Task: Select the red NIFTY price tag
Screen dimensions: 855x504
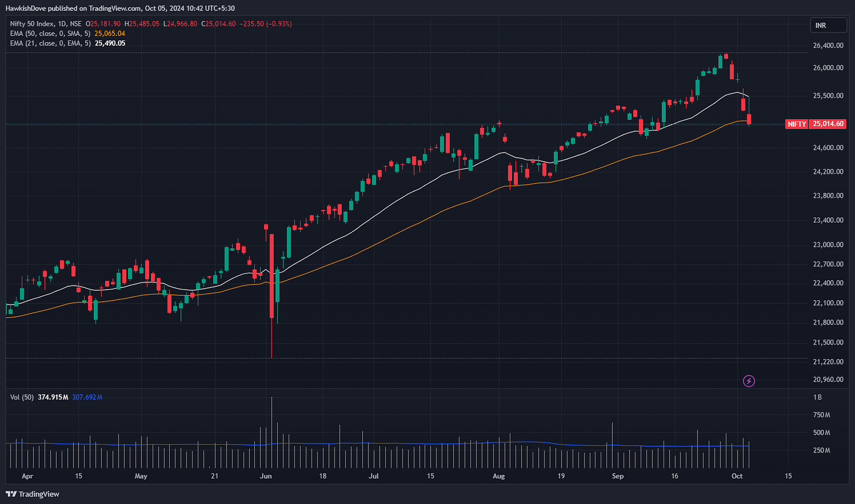Action: tap(816, 124)
